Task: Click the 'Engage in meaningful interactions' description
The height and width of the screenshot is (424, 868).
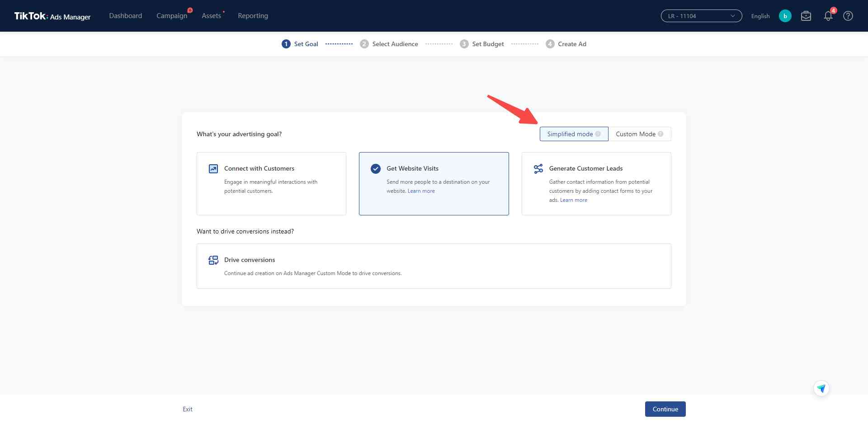Action: (x=270, y=186)
